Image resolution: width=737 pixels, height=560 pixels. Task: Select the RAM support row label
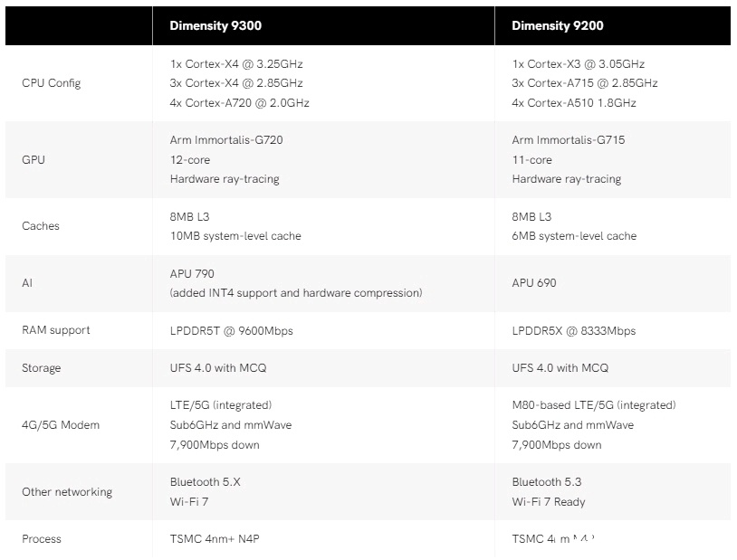pos(56,330)
